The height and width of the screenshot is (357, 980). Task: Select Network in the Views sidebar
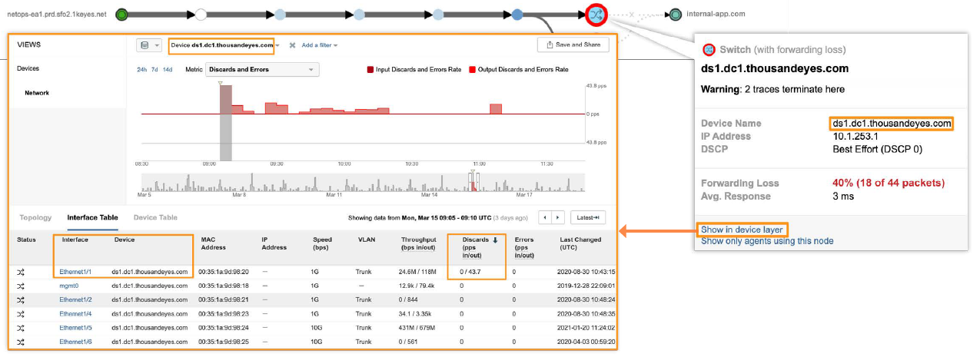(37, 93)
